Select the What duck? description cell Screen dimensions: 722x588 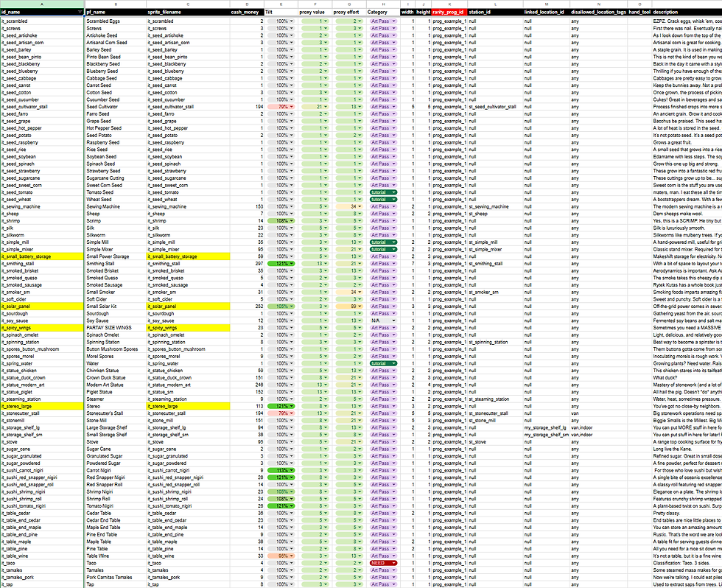click(687, 378)
